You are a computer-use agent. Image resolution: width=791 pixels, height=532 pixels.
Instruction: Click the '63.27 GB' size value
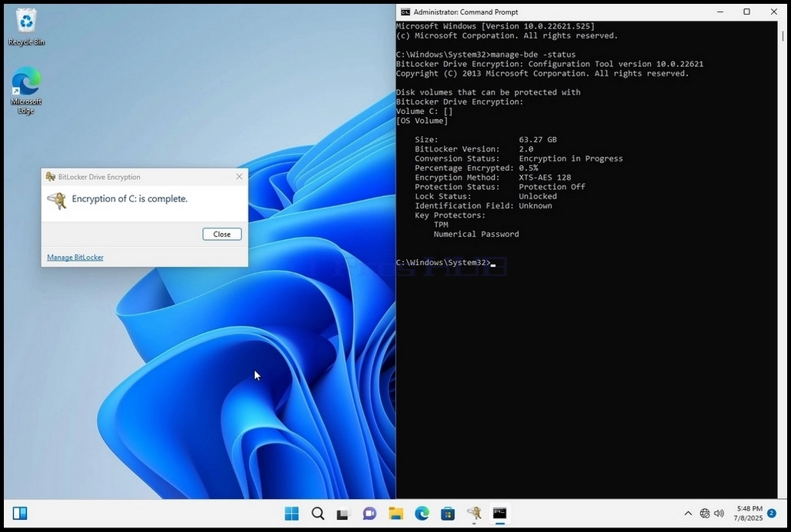(x=538, y=140)
